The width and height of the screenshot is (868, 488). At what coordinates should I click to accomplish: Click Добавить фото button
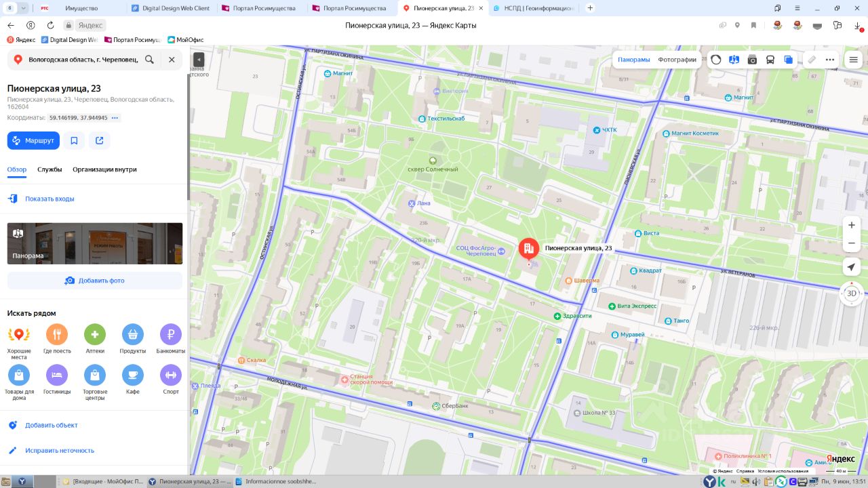(x=95, y=281)
